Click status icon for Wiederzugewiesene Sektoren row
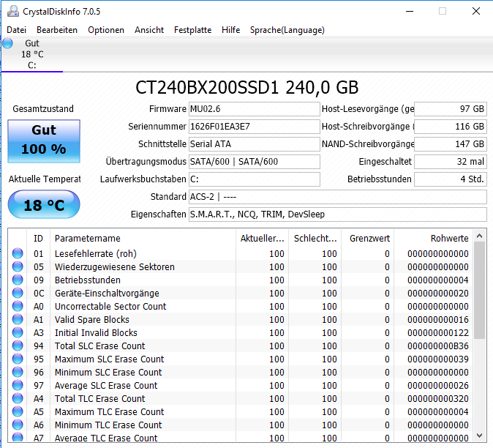Viewport: 493px width, 448px height. pos(18,266)
